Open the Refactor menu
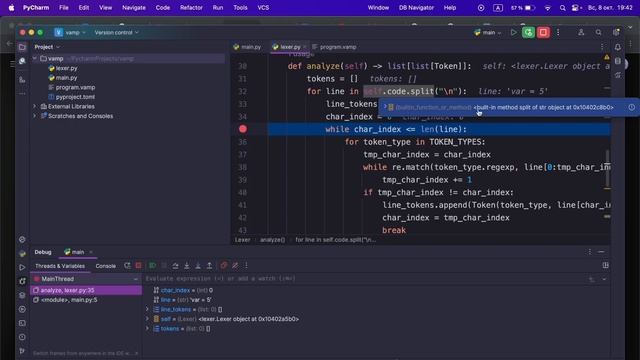Image resolution: width=640 pixels, height=360 pixels. click(x=191, y=8)
